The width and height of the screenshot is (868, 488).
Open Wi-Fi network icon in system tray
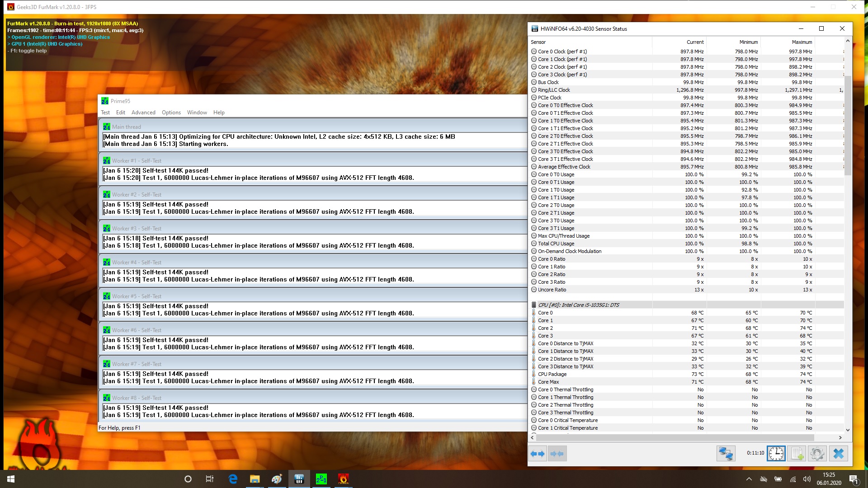pos(793,479)
